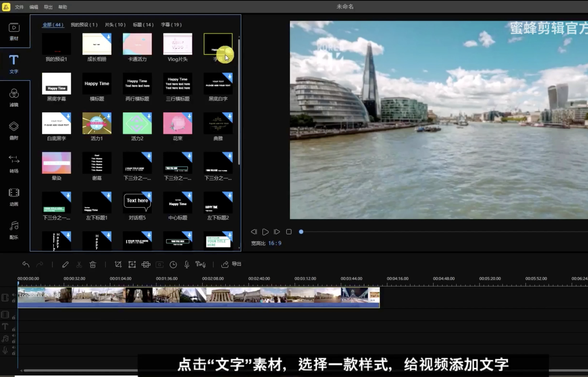Switch to 我的预设 (1) tab

[x=84, y=25]
